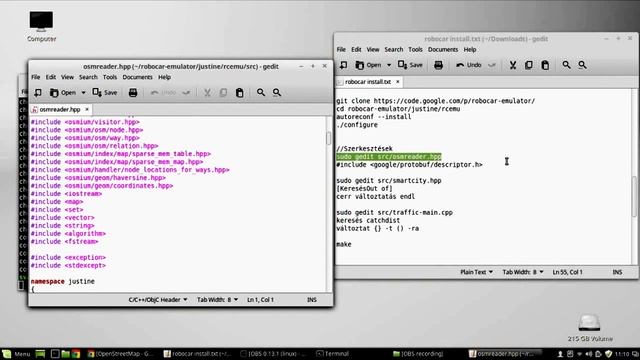Click Save button in robocar install gedit
The image size is (640, 360).
click(410, 65)
